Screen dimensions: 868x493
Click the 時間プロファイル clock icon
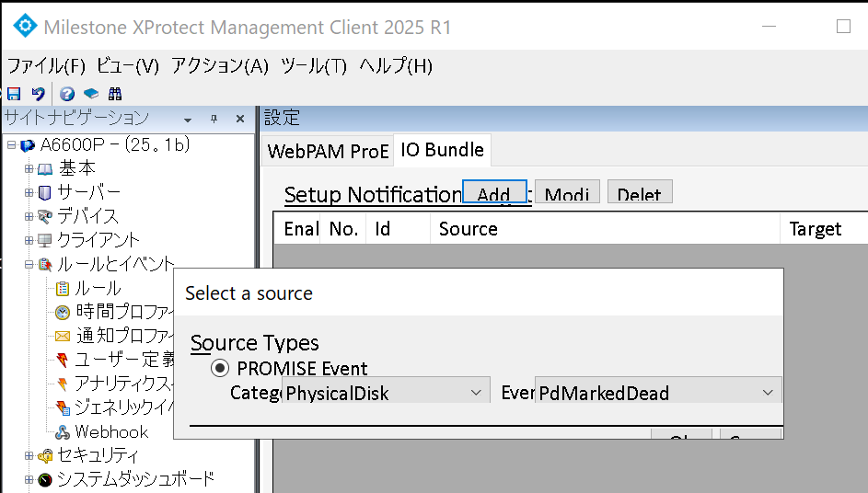[x=63, y=312]
